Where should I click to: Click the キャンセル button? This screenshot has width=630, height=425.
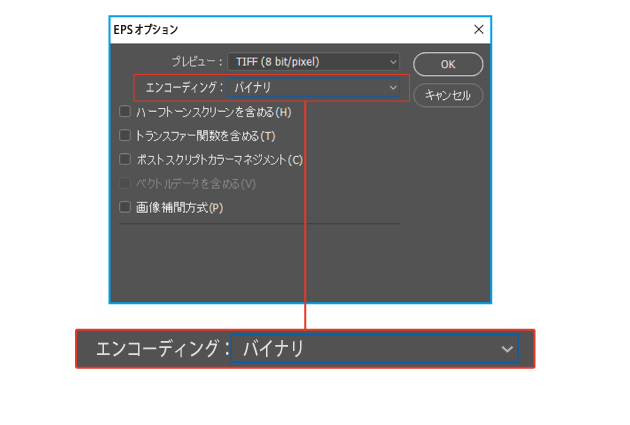click(x=448, y=95)
